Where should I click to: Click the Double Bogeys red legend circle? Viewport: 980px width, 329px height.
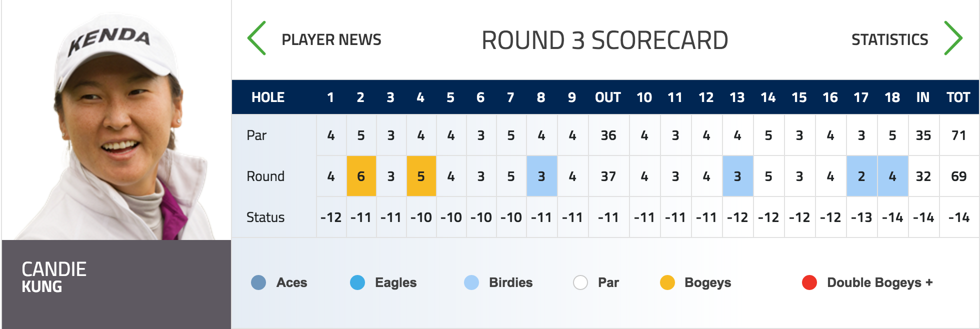pos(809,282)
